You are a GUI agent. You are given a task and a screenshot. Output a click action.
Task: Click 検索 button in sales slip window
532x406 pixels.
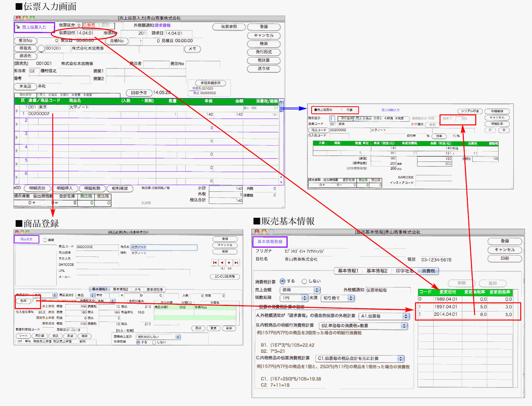tap(264, 44)
